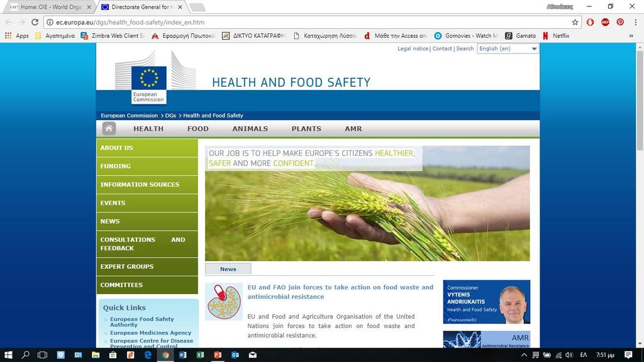
Task: Open the Adblock Plus extension icon
Action: click(605, 22)
